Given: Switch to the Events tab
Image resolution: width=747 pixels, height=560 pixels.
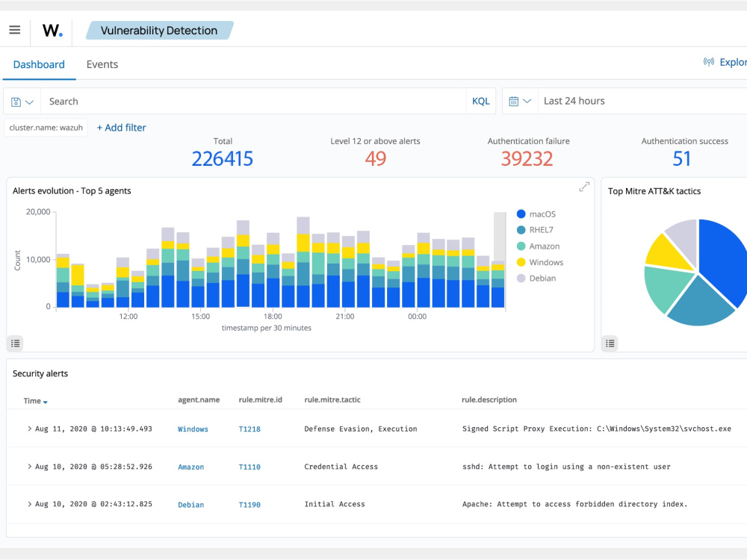Looking at the screenshot, I should click(102, 64).
